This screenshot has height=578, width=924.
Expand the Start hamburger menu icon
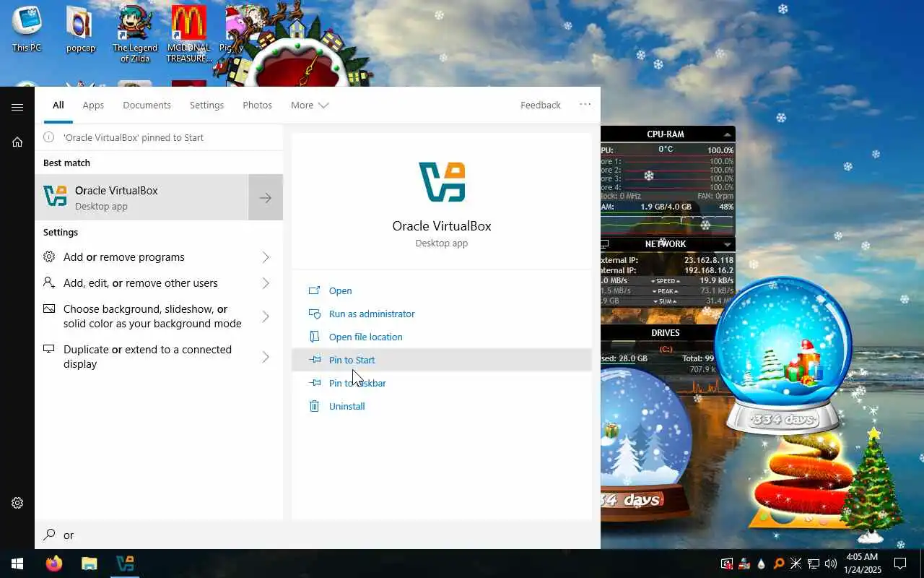(x=17, y=107)
